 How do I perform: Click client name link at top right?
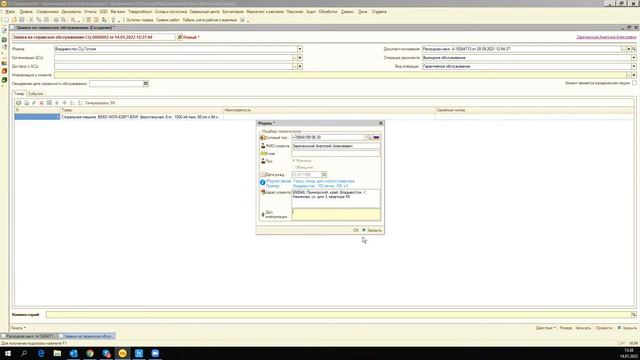606,37
